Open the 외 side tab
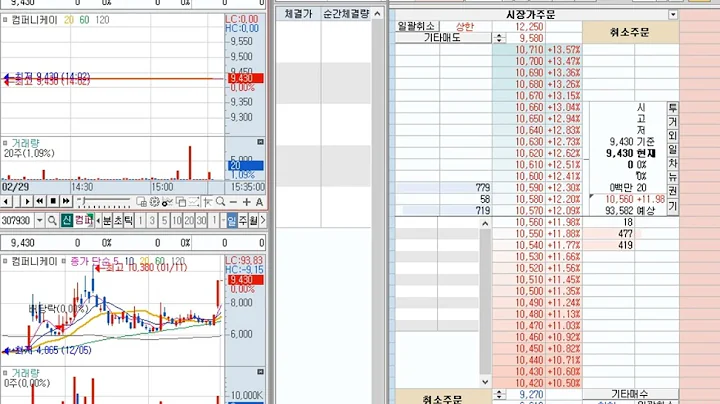This screenshot has height=404, width=720. coord(673,135)
